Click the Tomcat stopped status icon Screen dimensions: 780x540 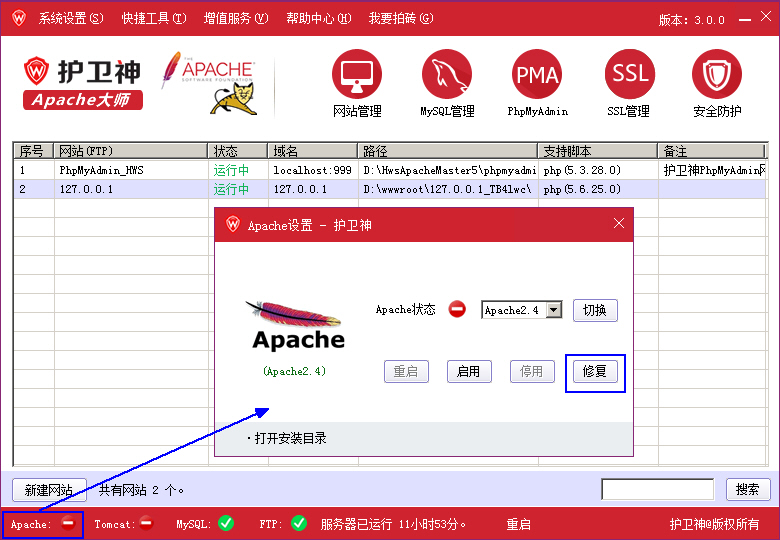click(x=146, y=523)
